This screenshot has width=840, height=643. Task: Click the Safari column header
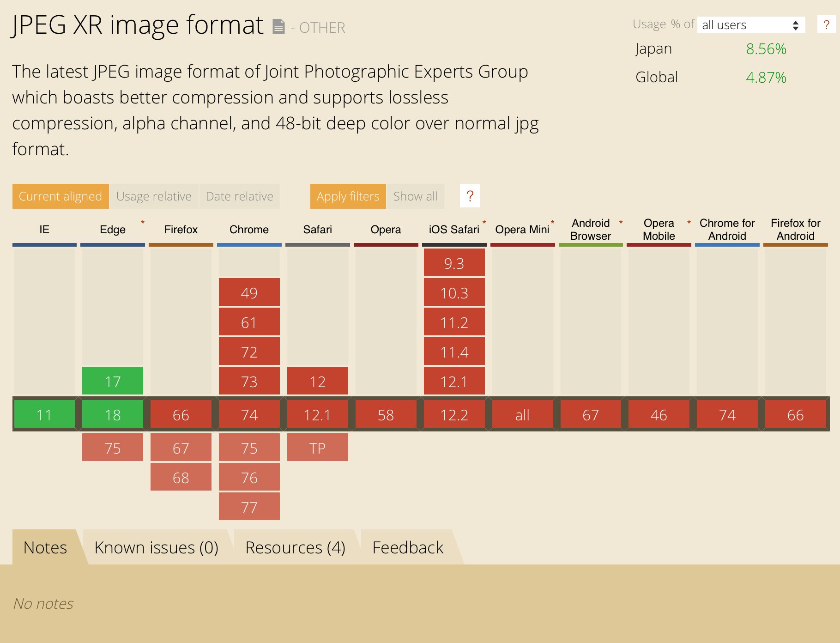click(318, 230)
